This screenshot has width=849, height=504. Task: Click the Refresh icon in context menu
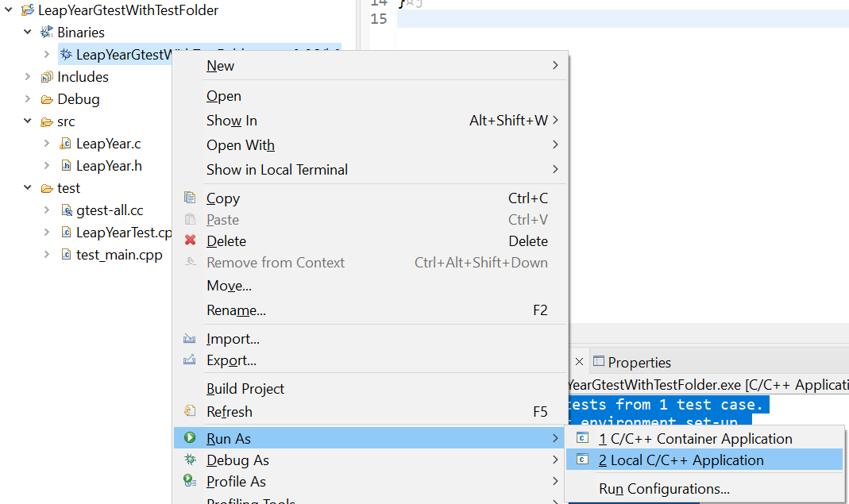click(x=190, y=411)
